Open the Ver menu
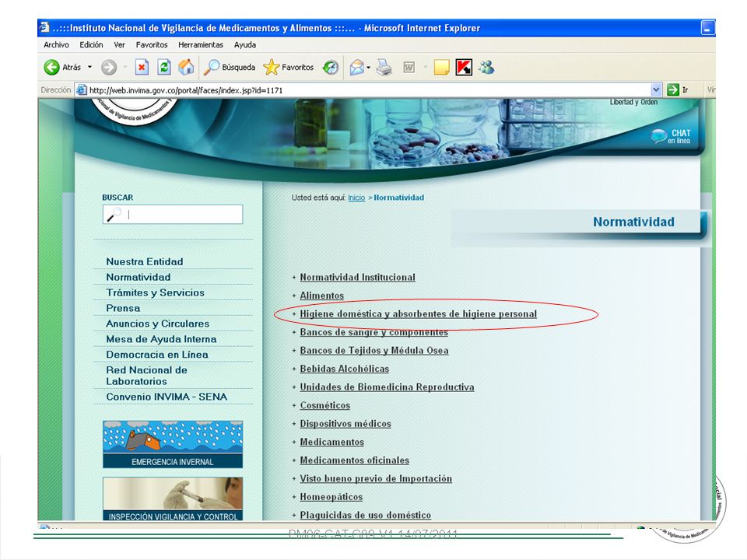747x560 pixels. point(119,45)
